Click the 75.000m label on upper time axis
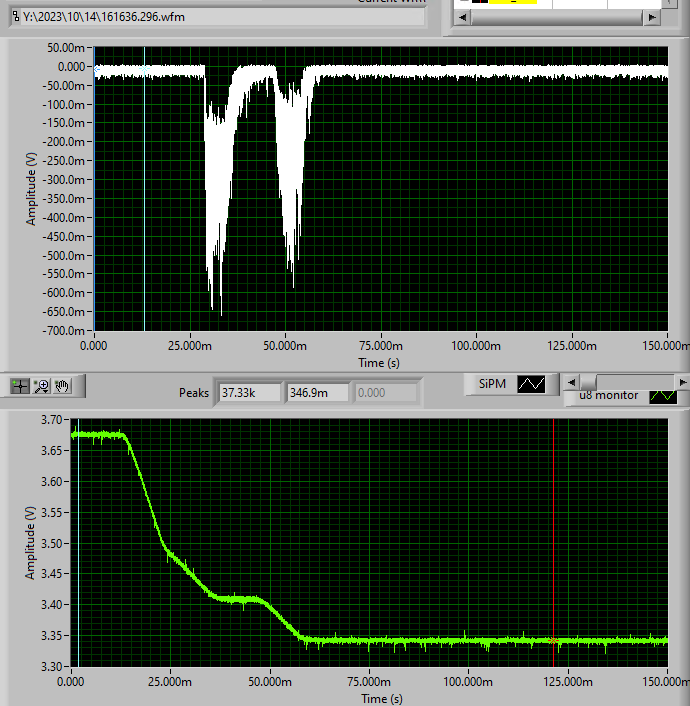 (x=381, y=346)
